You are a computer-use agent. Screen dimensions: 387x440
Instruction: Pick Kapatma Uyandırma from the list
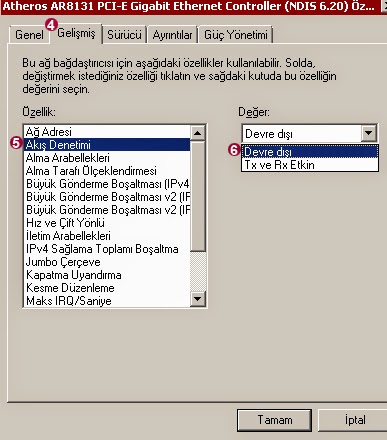click(x=107, y=275)
